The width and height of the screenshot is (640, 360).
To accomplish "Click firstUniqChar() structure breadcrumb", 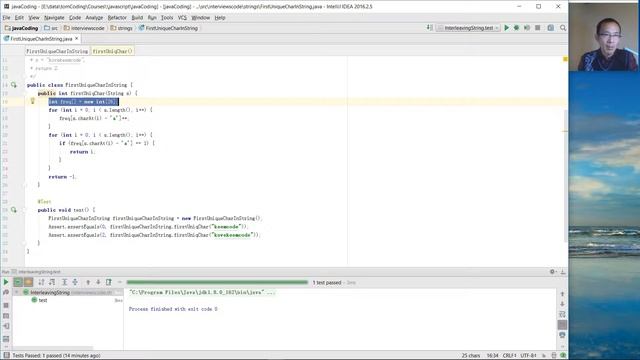I will (112, 51).
